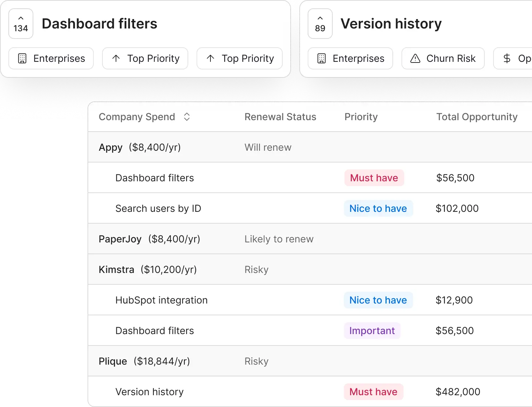Click the Renewal Status column header
Image resolution: width=532 pixels, height=407 pixels.
(280, 117)
